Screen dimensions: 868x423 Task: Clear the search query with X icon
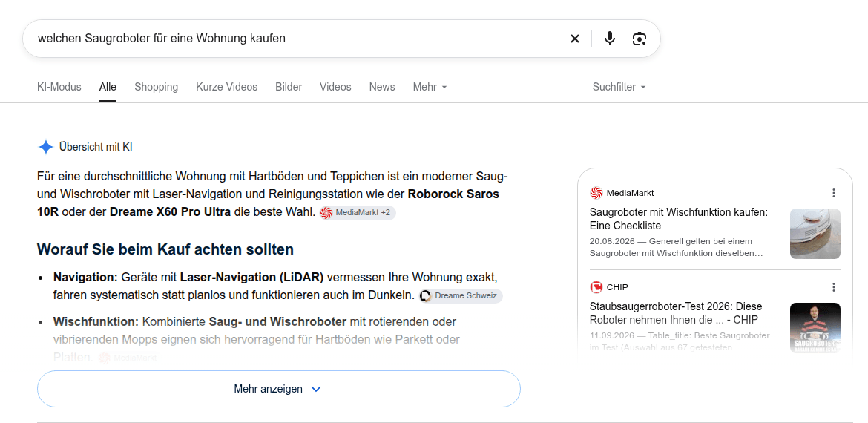[575, 38]
